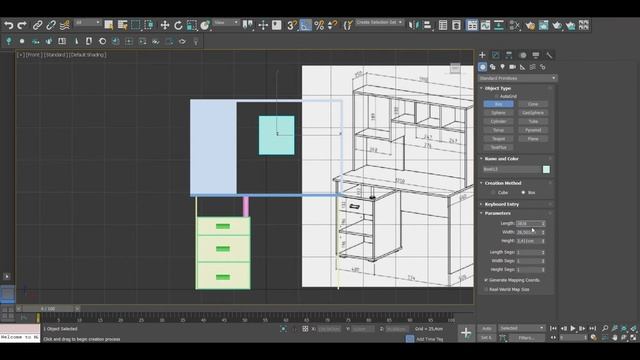This screenshot has width=640, height=360.
Task: Click the Redo arrow icon
Action: (22, 25)
